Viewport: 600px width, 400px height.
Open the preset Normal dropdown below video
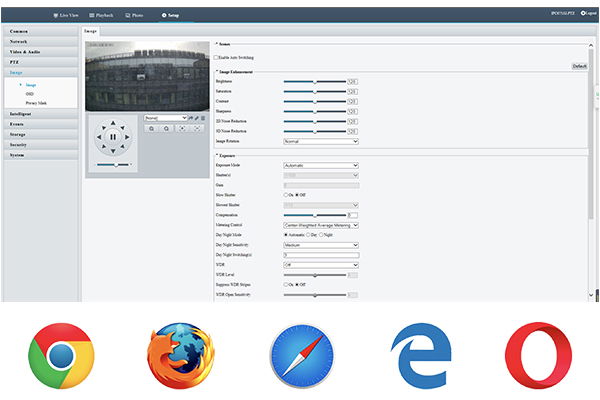[166, 118]
